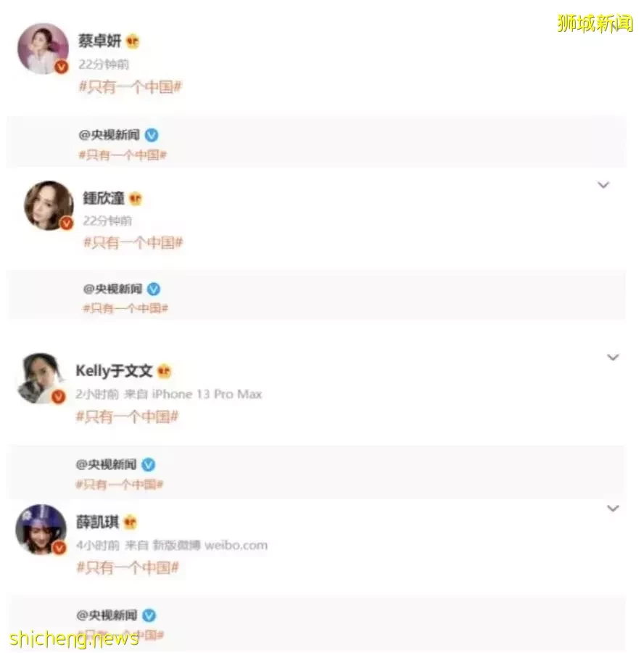Click the membership crown badge next to 薛凯琪
Viewport: 644px width, 653px height.
(x=131, y=522)
